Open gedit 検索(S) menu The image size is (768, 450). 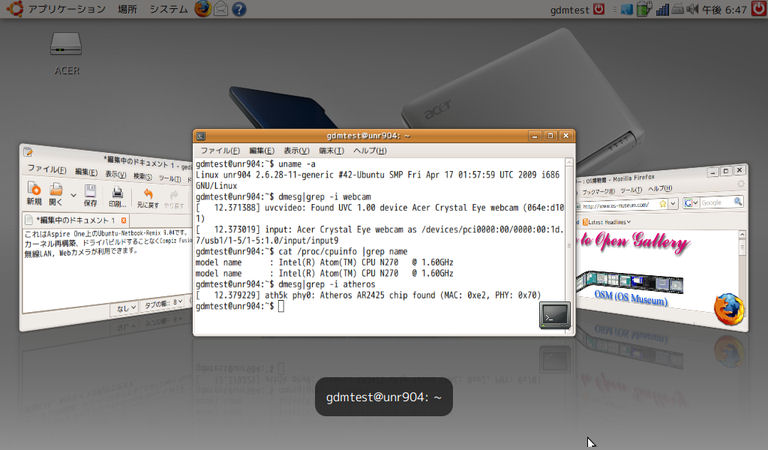(143, 176)
